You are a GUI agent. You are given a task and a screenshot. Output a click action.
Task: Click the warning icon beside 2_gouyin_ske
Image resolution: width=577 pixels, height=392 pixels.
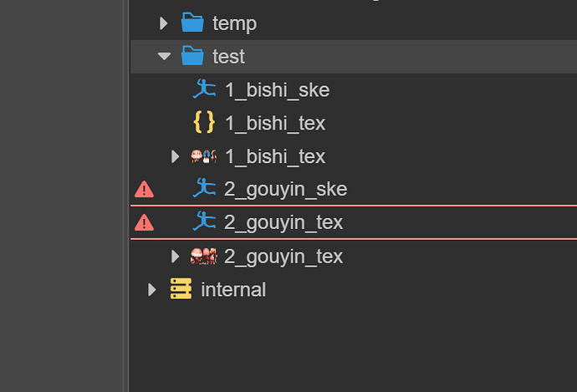click(144, 190)
